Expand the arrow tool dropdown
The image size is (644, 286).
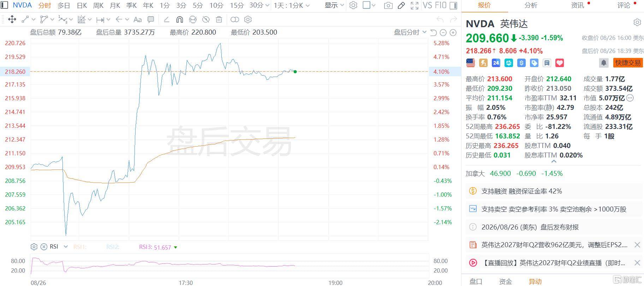coord(127,19)
